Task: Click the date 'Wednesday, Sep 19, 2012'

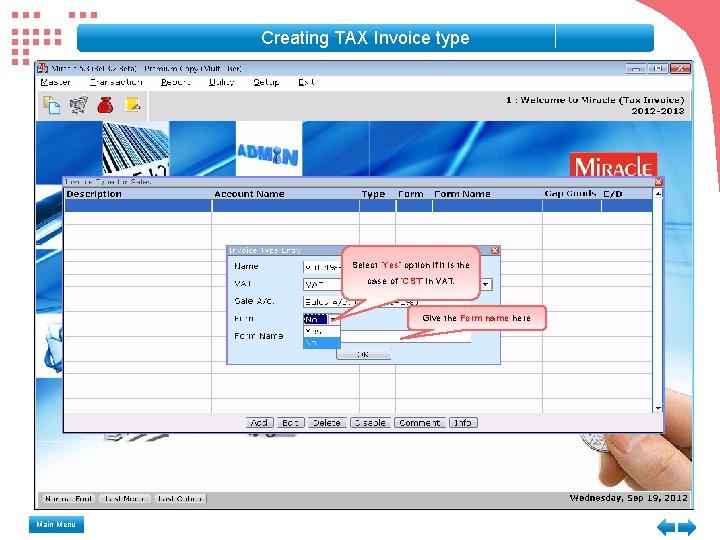Action: click(x=629, y=498)
